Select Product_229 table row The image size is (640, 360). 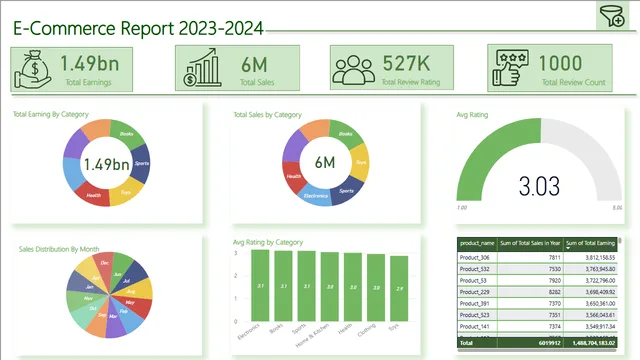click(x=537, y=292)
